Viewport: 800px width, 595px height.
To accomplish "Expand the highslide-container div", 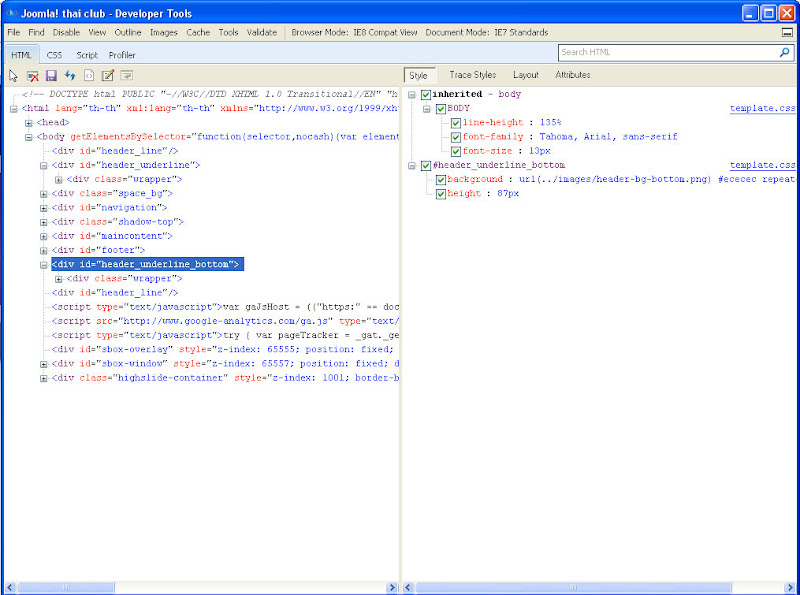I will (43, 379).
